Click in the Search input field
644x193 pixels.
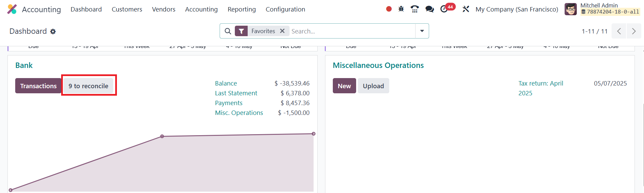[351, 31]
